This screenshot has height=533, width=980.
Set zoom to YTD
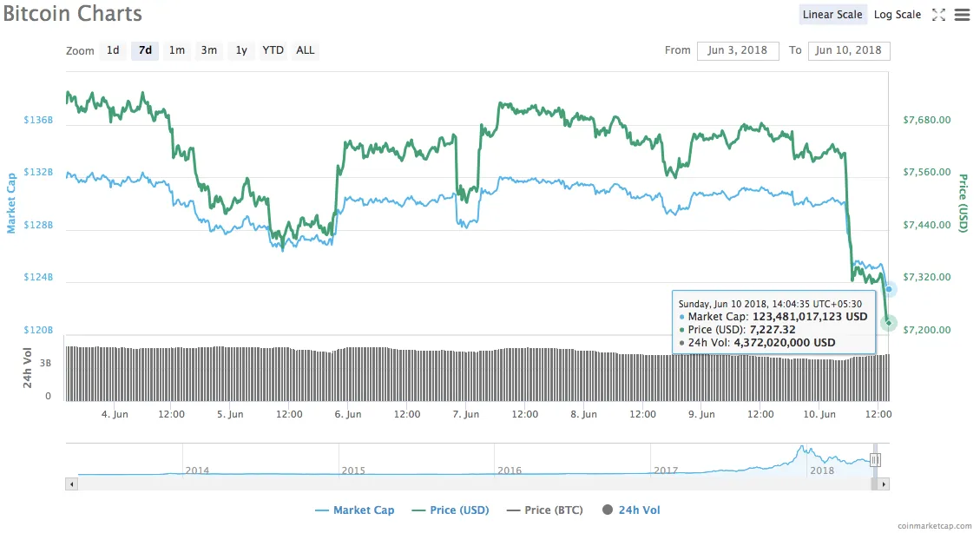tap(273, 50)
